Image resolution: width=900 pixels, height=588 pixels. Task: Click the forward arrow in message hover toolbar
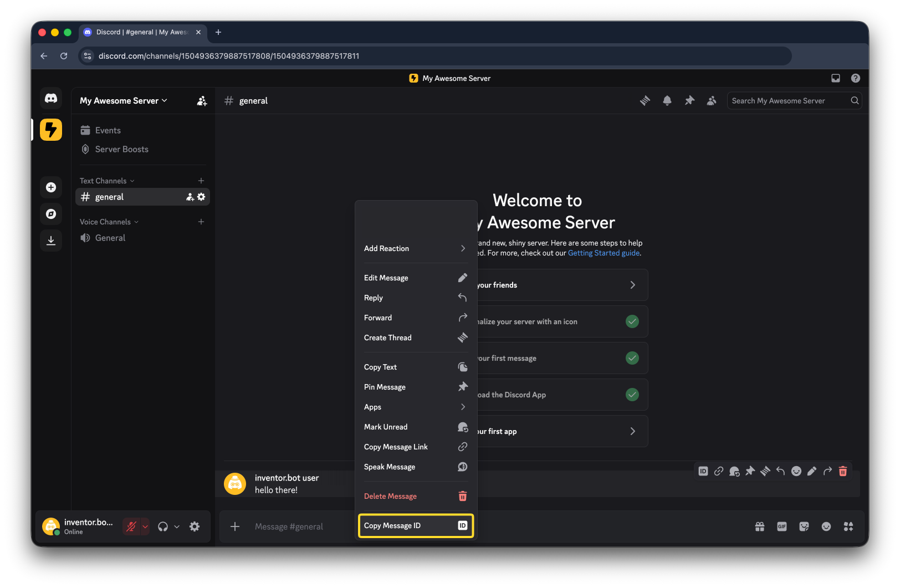(x=827, y=471)
